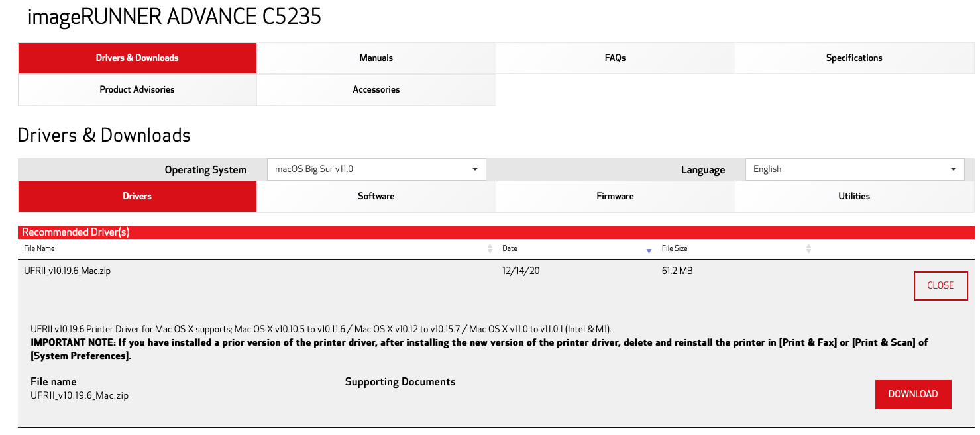This screenshot has width=980, height=435.
Task: Open the Product Advisories tab
Action: [x=137, y=89]
